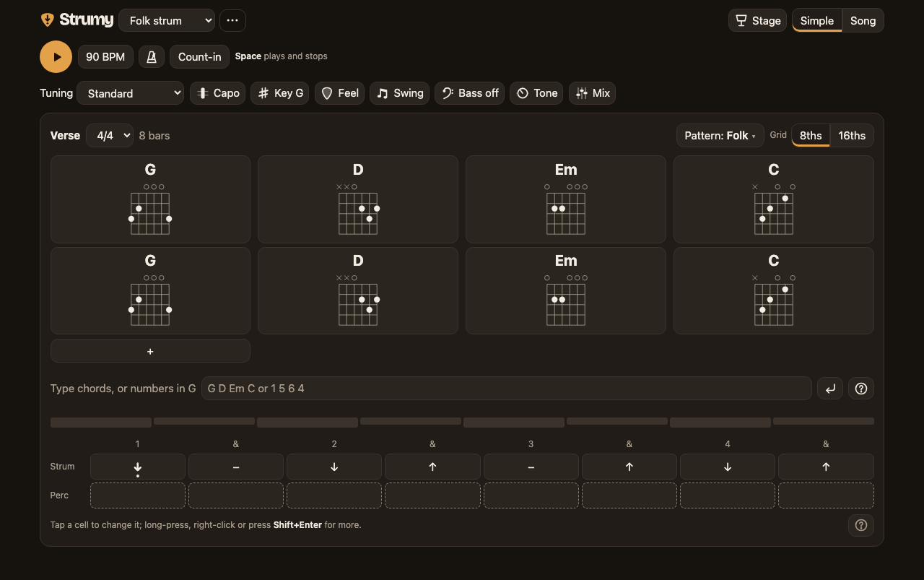Switch to the Simple tab

click(816, 21)
